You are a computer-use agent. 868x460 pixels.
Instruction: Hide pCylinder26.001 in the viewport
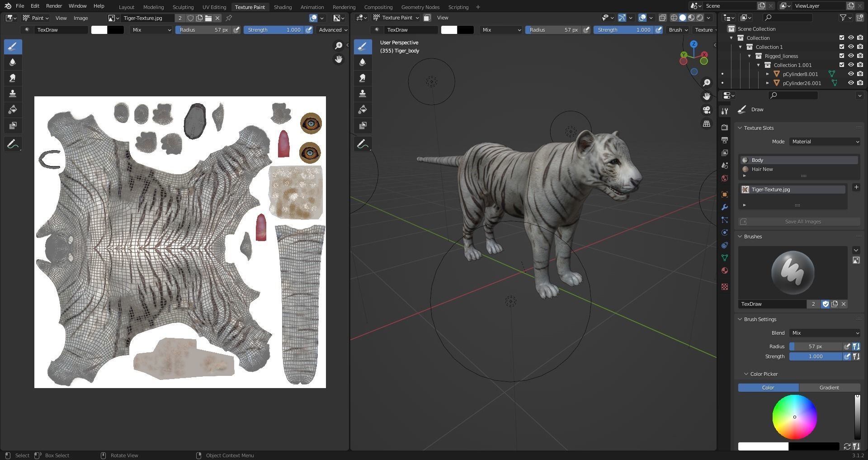(x=850, y=83)
